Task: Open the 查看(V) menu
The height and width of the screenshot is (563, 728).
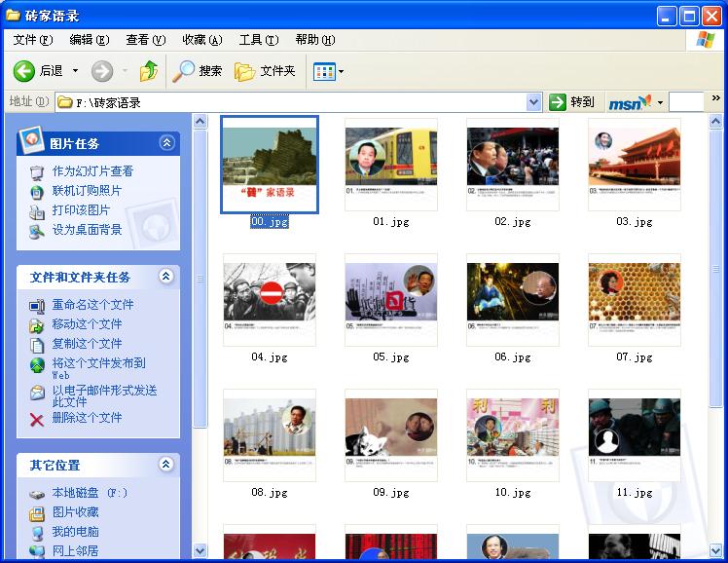Action: tap(146, 40)
